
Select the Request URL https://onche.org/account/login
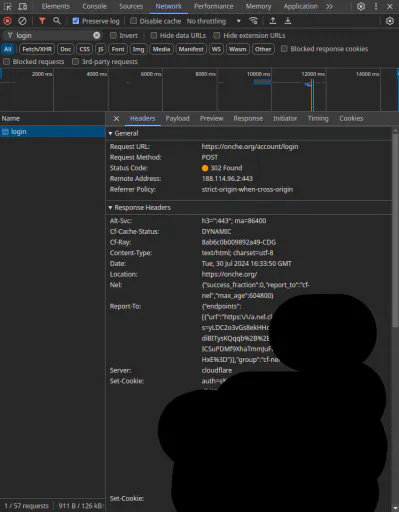250,147
